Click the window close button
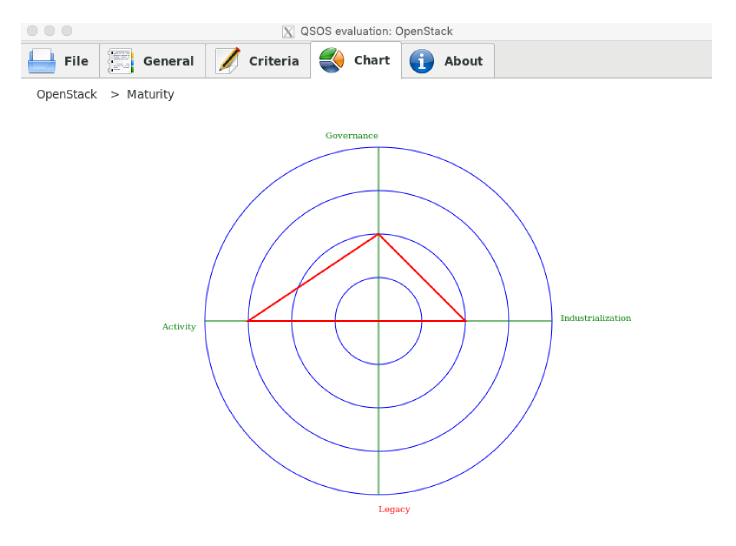The image size is (736, 546). coord(32,31)
